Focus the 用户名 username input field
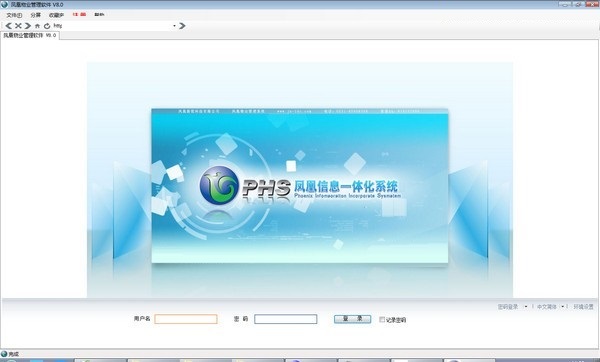Viewport: 600px width, 362px height. pyautogui.click(x=186, y=319)
